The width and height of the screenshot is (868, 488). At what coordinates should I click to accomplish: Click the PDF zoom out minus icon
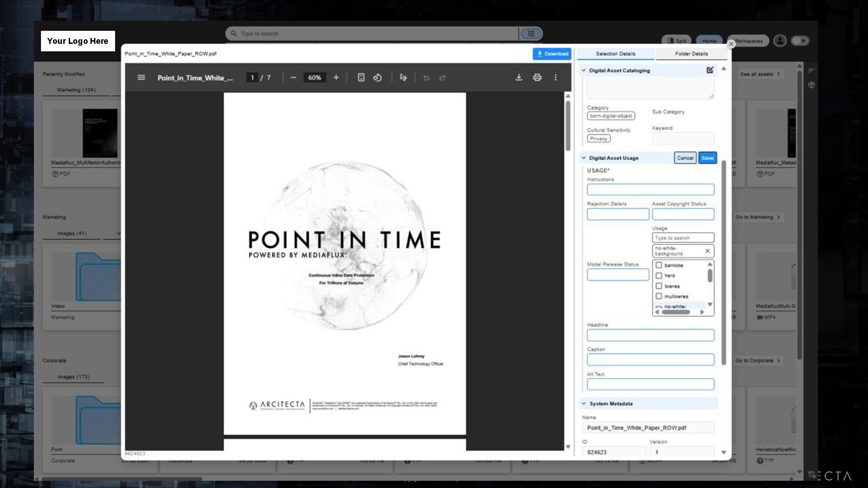click(x=293, y=78)
